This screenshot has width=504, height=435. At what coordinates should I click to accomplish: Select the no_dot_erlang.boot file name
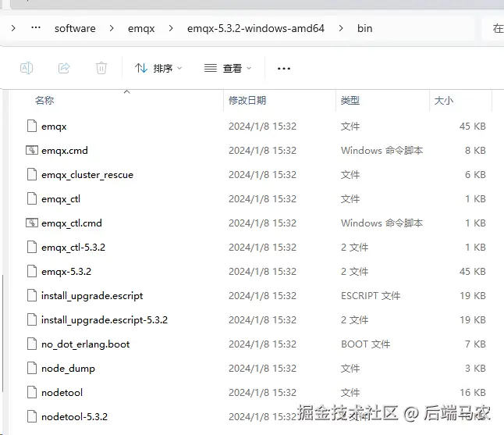pyautogui.click(x=86, y=344)
